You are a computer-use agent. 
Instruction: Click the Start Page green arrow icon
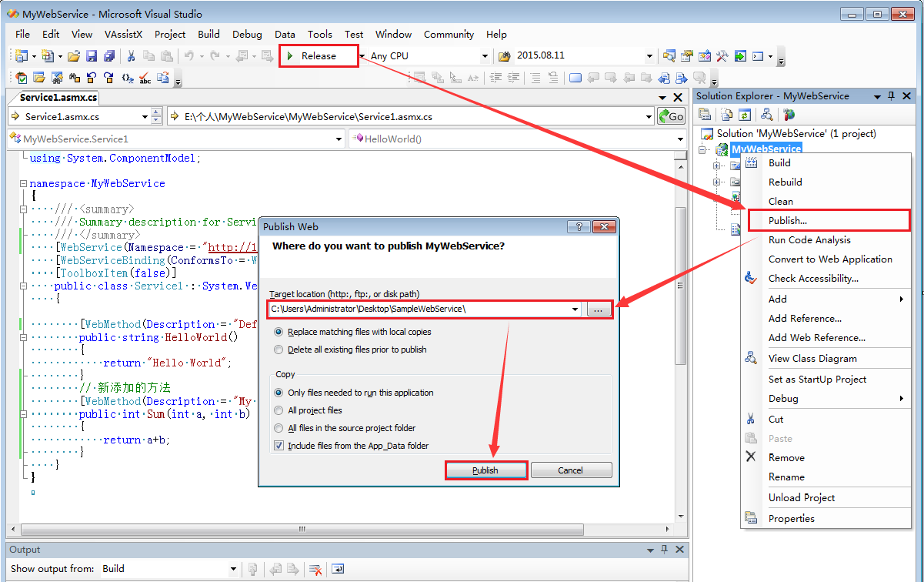tap(739, 56)
